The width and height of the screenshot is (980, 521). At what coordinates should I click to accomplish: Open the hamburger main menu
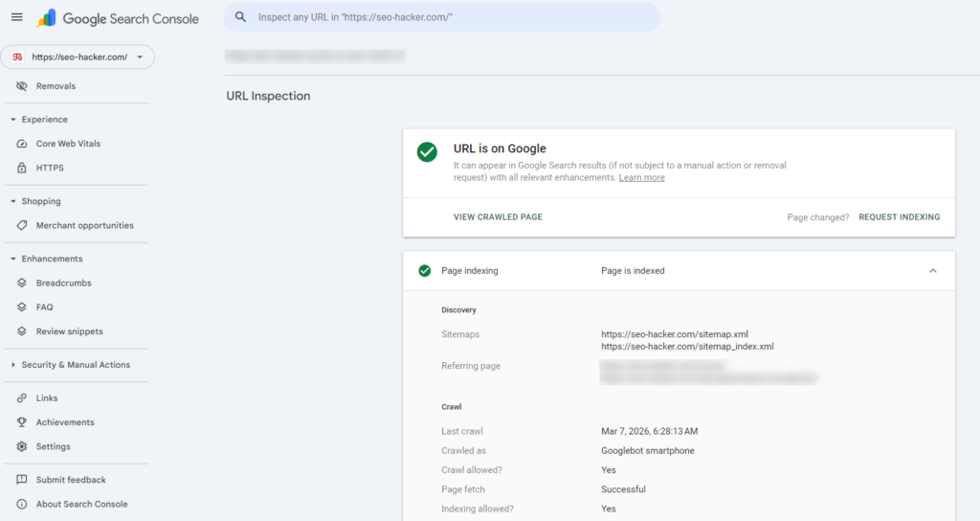pyautogui.click(x=17, y=17)
